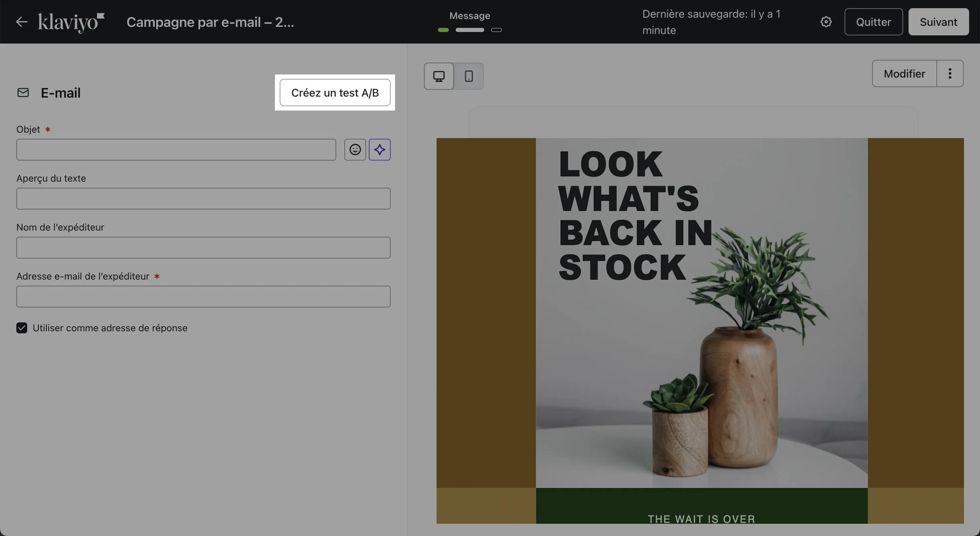Click Dernière sauvegarde status text
The height and width of the screenshot is (536, 980).
pyautogui.click(x=711, y=22)
